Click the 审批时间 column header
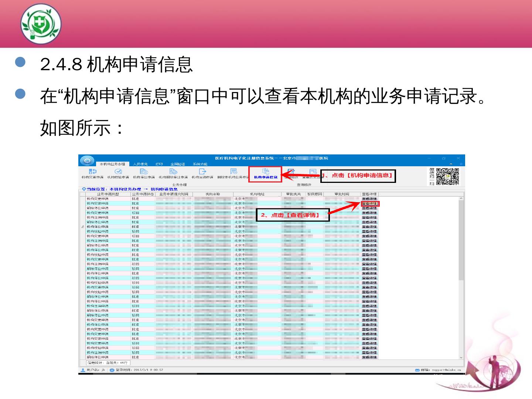Screen dimensions: 532x399 click(x=342, y=194)
